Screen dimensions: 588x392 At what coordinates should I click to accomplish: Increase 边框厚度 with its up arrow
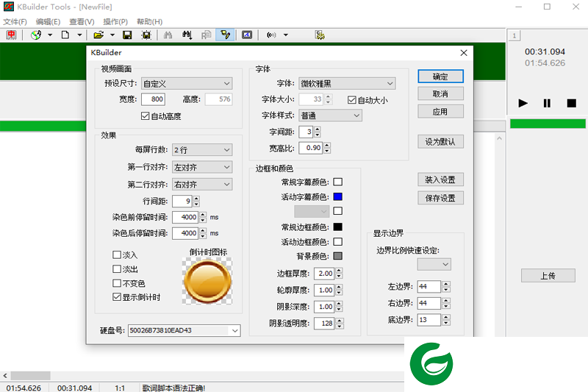pos(339,271)
